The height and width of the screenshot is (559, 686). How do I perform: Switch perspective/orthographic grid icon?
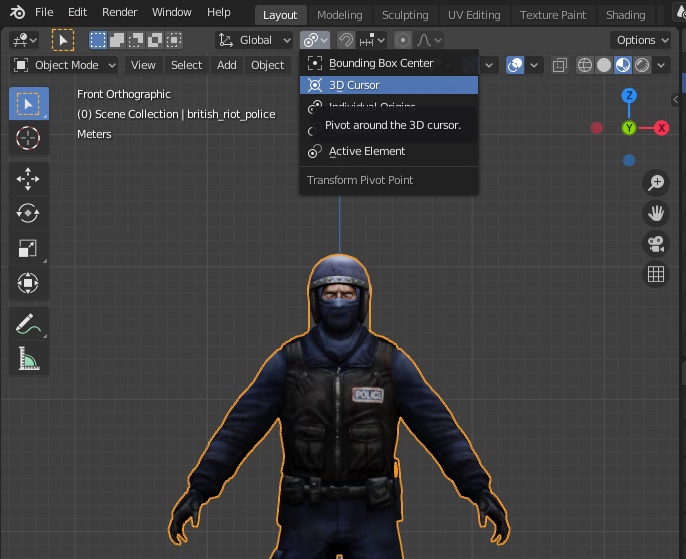click(x=656, y=274)
